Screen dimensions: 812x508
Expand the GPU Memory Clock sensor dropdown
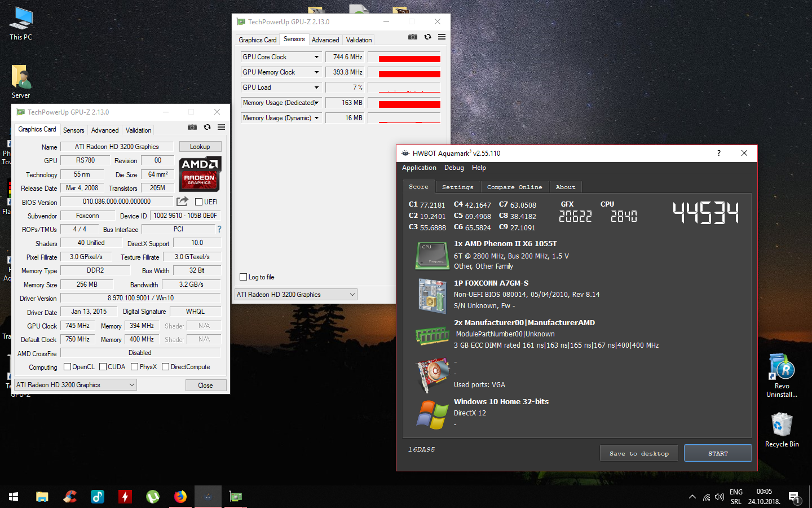[x=316, y=72]
